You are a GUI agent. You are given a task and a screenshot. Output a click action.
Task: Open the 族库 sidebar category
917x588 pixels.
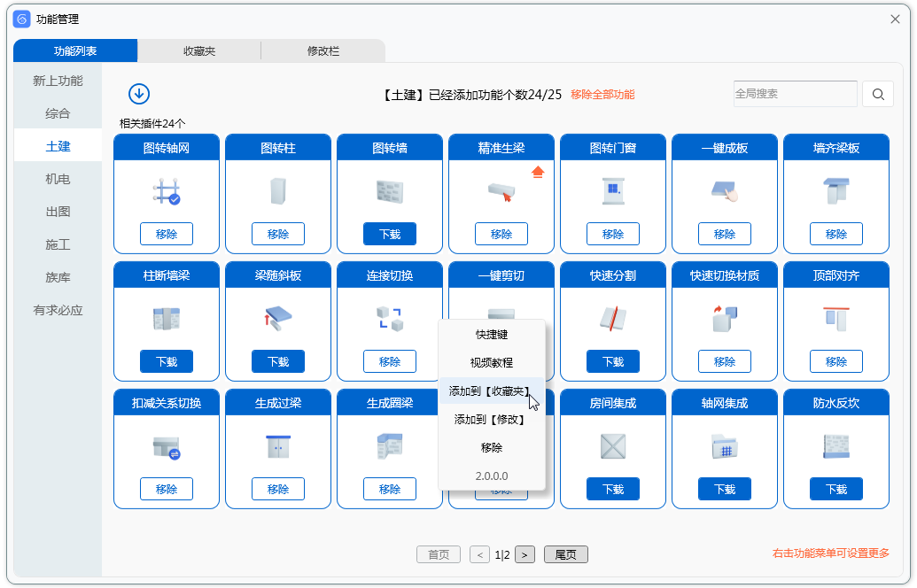(x=58, y=277)
